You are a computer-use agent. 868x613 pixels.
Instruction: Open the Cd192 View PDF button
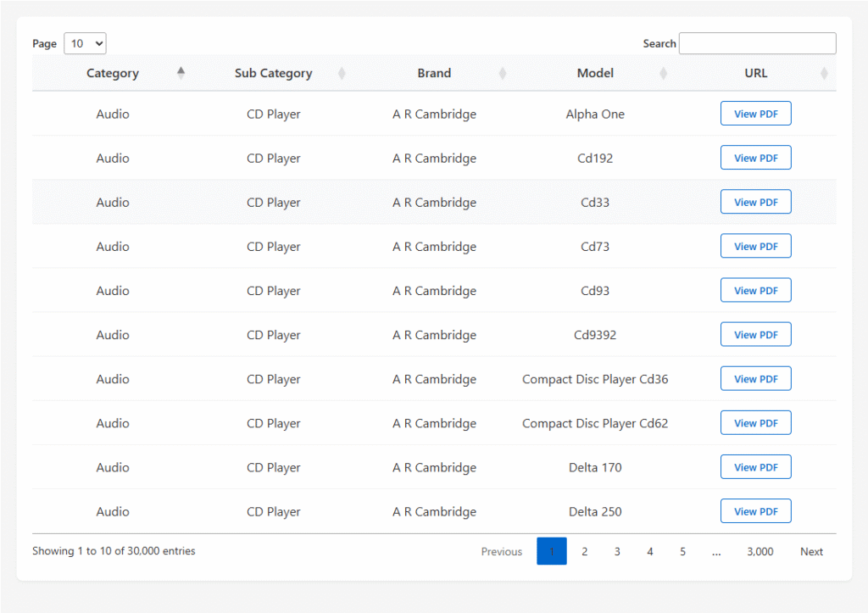(x=755, y=158)
